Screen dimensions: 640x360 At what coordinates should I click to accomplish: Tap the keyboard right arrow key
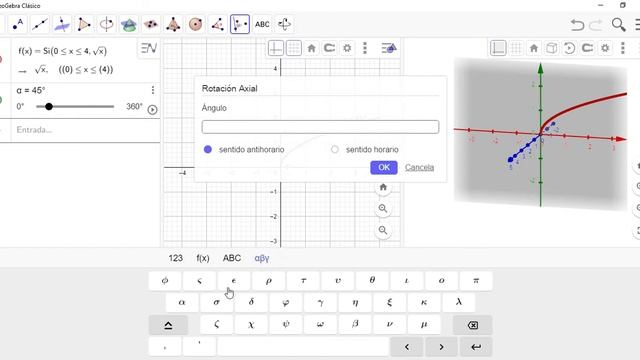[x=441, y=347]
